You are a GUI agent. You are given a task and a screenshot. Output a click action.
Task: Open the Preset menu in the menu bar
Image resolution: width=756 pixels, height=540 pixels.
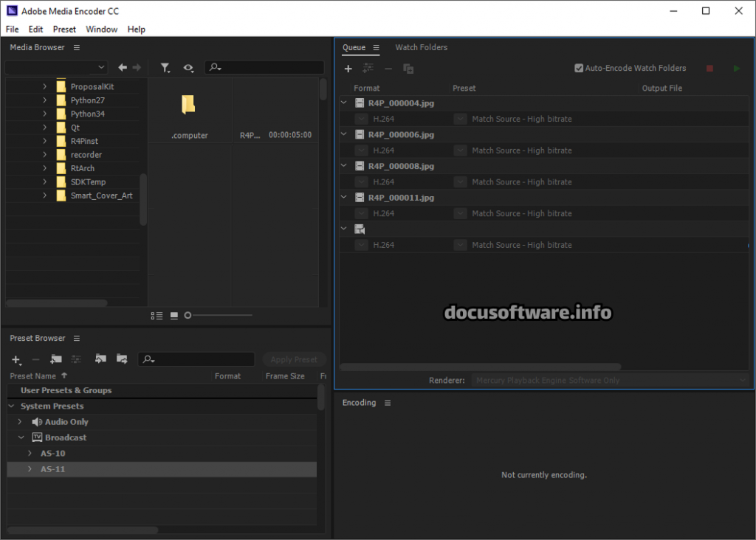[x=64, y=30]
